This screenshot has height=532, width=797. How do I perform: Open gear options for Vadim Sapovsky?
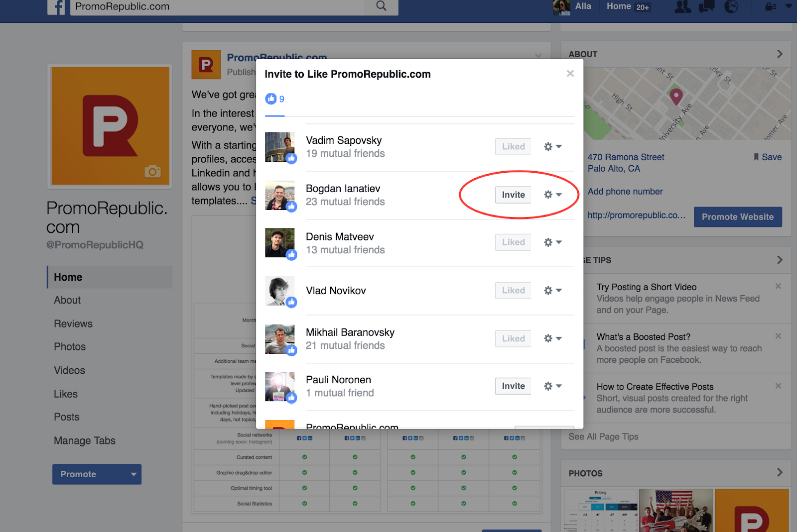[x=552, y=147]
